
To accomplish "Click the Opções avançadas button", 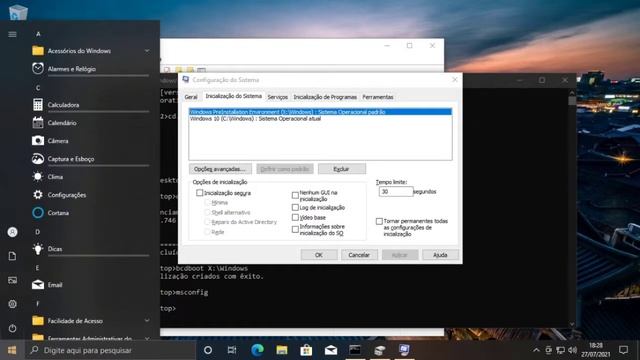I will click(x=220, y=169).
